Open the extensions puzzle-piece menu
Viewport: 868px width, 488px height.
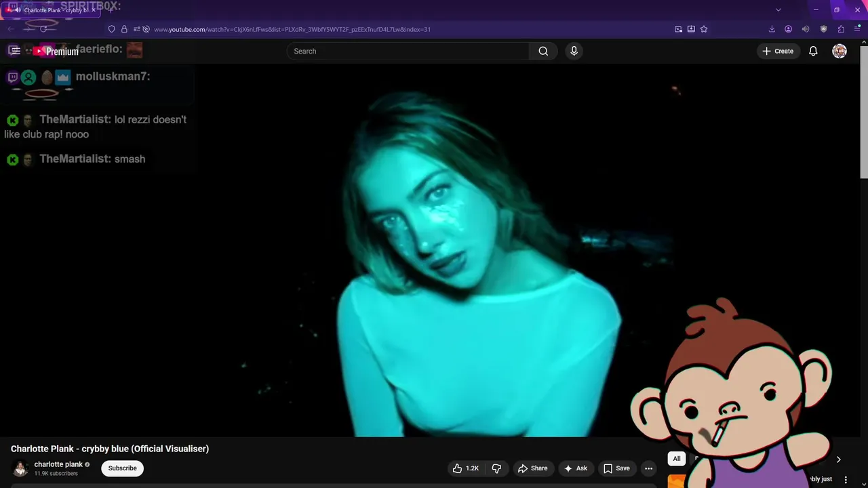coord(841,29)
